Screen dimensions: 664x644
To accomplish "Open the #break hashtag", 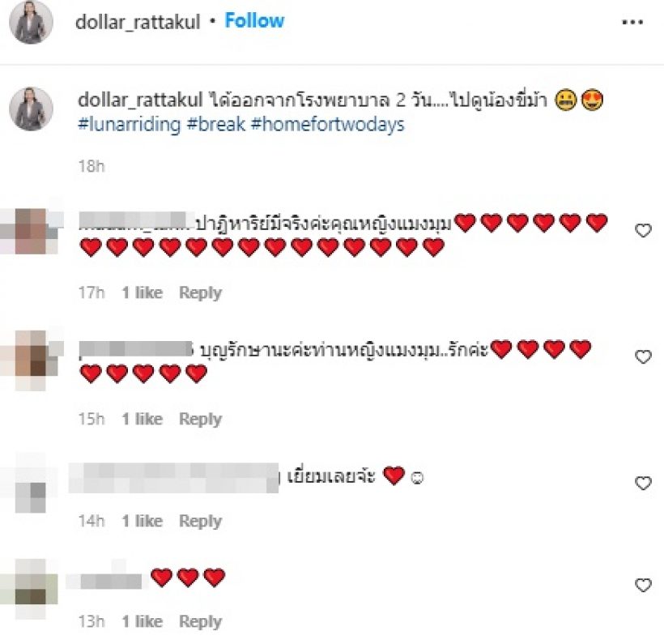I will tap(216, 125).
